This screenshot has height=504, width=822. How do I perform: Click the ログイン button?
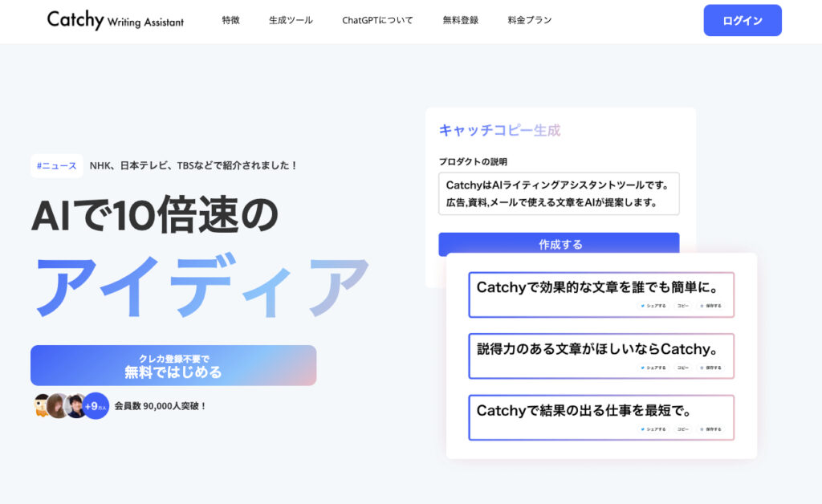pyautogui.click(x=743, y=20)
